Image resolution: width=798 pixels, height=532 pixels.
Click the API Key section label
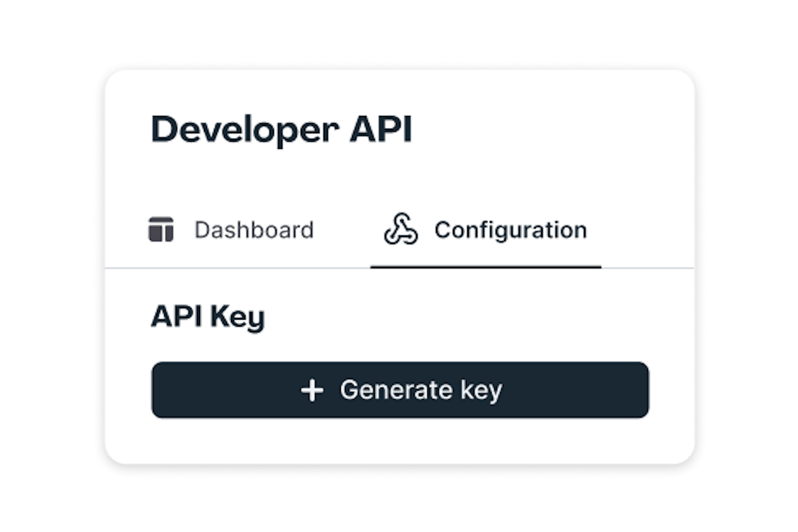tap(207, 317)
